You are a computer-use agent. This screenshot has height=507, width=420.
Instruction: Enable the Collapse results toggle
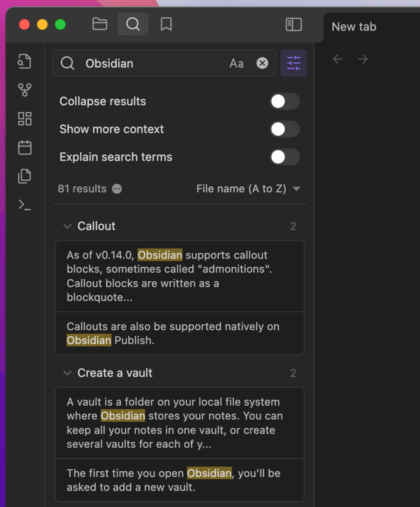(x=285, y=102)
